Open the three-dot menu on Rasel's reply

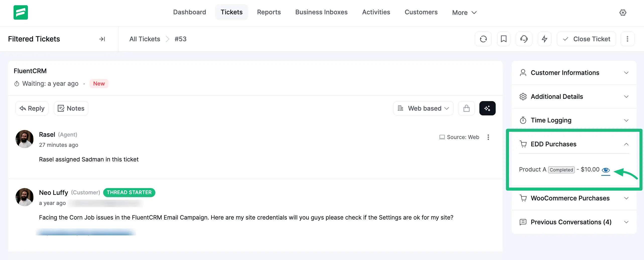[488, 137]
